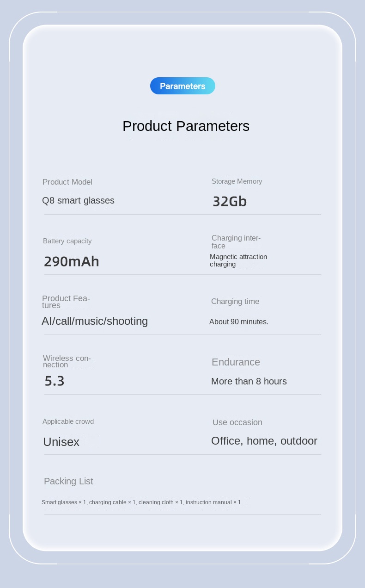Select the Battery capacity label
This screenshot has width=365, height=588.
(x=67, y=241)
